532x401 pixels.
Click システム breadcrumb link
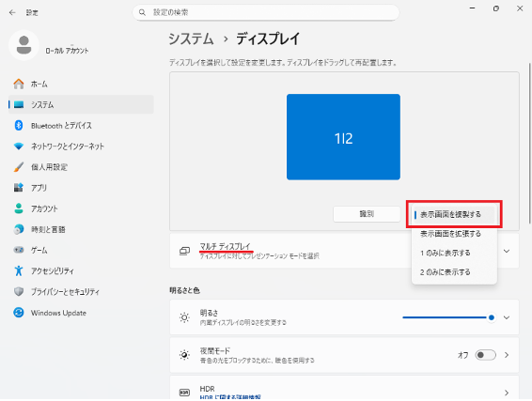[x=191, y=39]
